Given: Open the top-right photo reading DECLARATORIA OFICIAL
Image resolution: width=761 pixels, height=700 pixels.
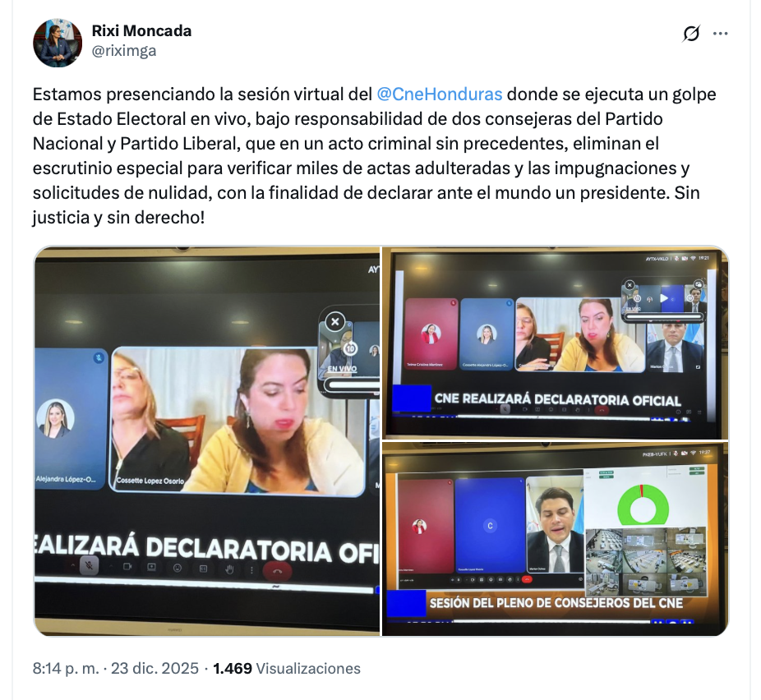Looking at the screenshot, I should point(556,343).
